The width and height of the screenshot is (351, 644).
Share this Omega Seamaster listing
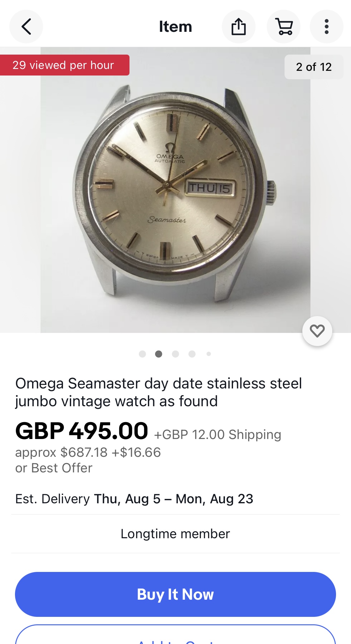pos(238,27)
